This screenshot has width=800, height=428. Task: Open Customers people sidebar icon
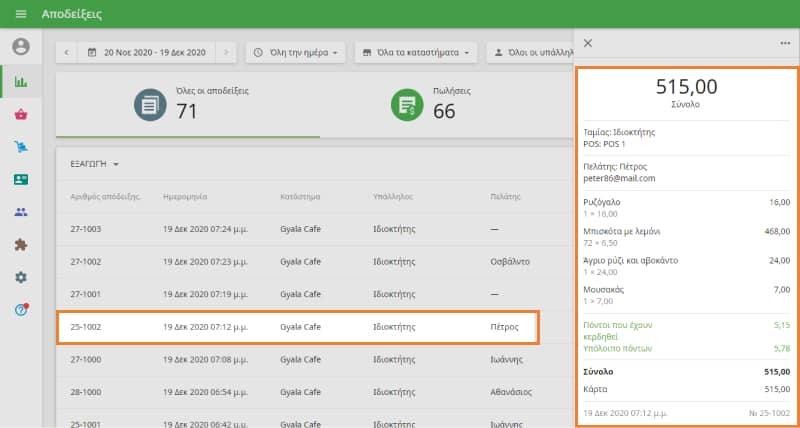(x=21, y=212)
